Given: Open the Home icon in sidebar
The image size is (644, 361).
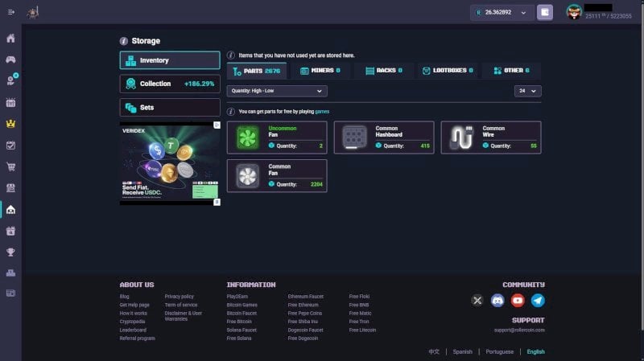Looking at the screenshot, I should 10,38.
